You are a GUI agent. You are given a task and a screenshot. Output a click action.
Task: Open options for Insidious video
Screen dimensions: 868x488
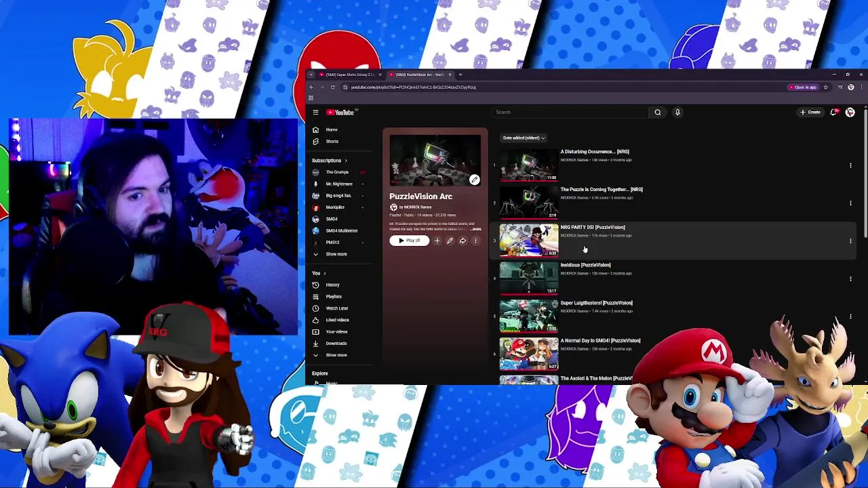[x=850, y=279]
